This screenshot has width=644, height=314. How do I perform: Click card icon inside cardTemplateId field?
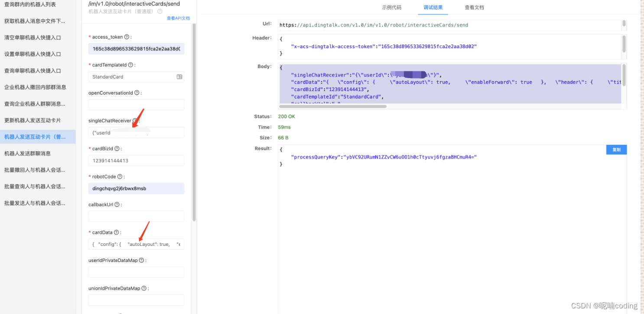179,77
